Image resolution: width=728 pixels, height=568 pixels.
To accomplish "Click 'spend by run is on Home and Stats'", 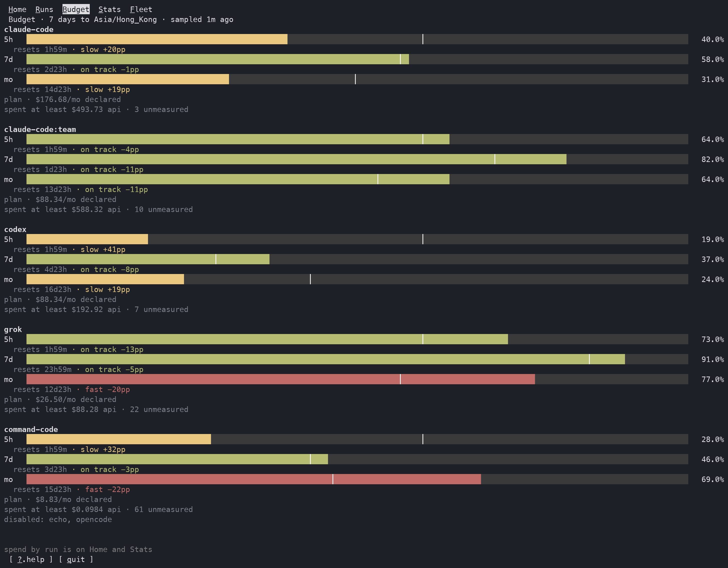I will [78, 549].
